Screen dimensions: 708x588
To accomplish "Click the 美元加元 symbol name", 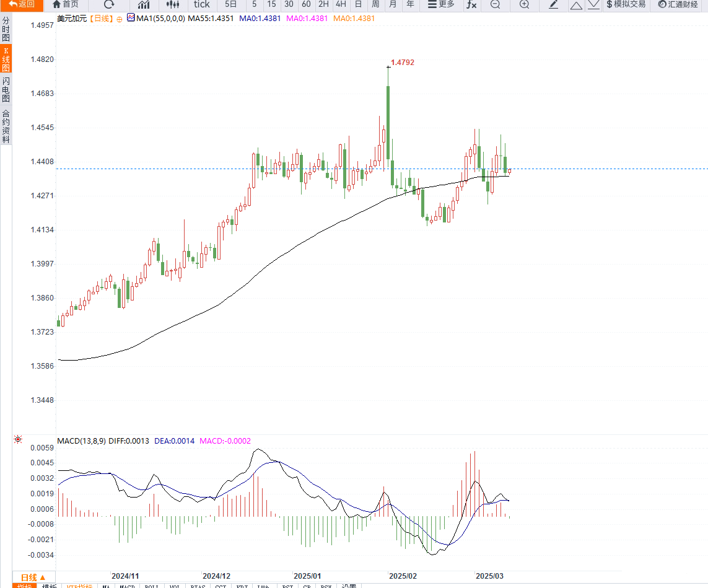I will 72,19.
